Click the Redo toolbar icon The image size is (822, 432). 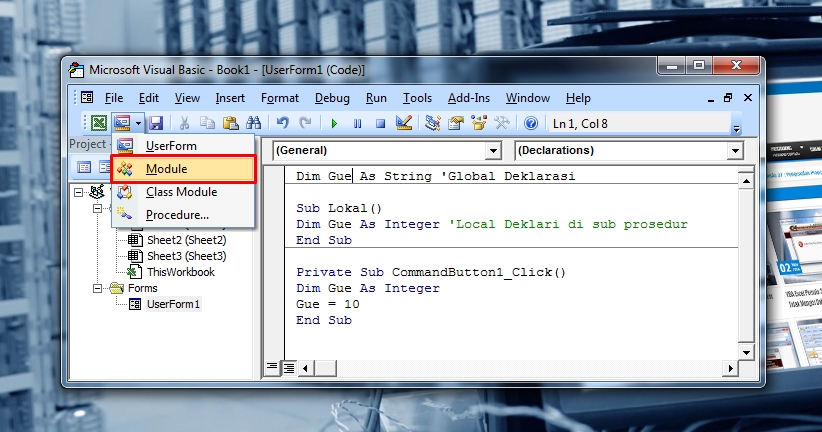305,123
